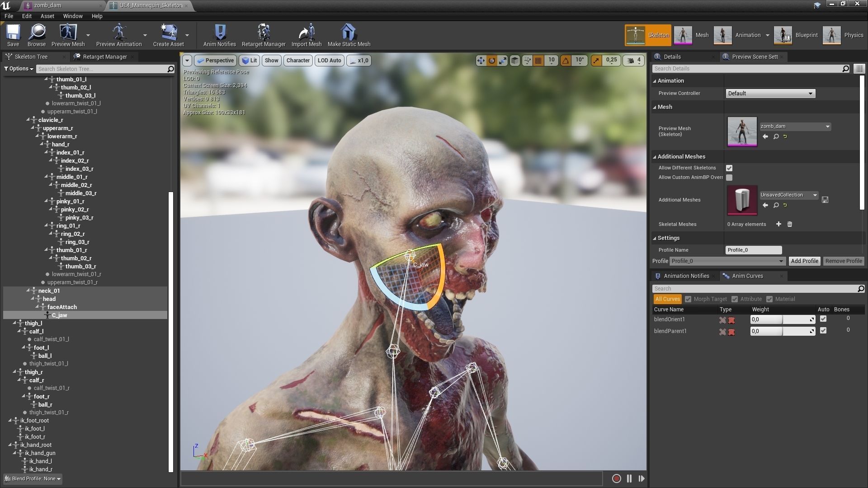Delete the blendOrient1 curve
Screen dimensions: 868x488
(731, 320)
